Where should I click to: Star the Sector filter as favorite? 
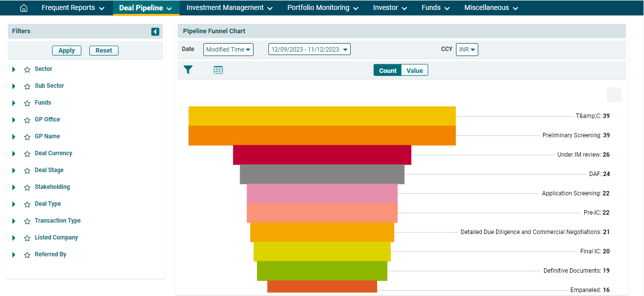[27, 69]
